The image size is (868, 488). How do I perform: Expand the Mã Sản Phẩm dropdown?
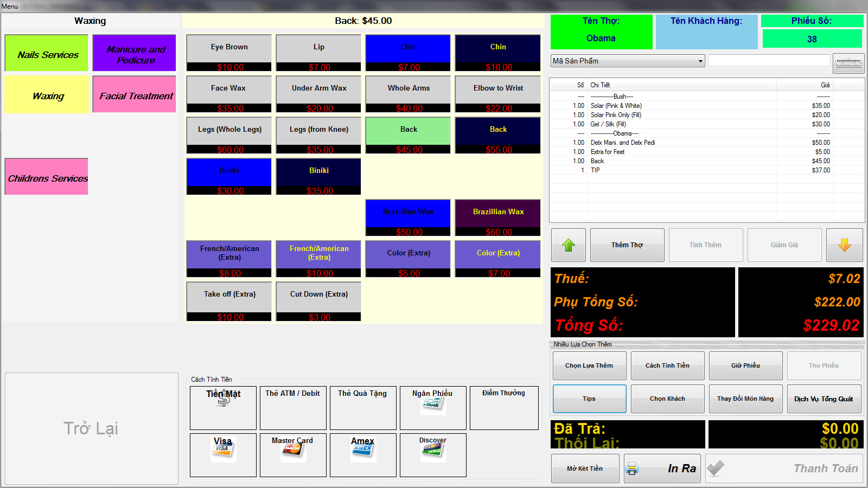coord(700,61)
